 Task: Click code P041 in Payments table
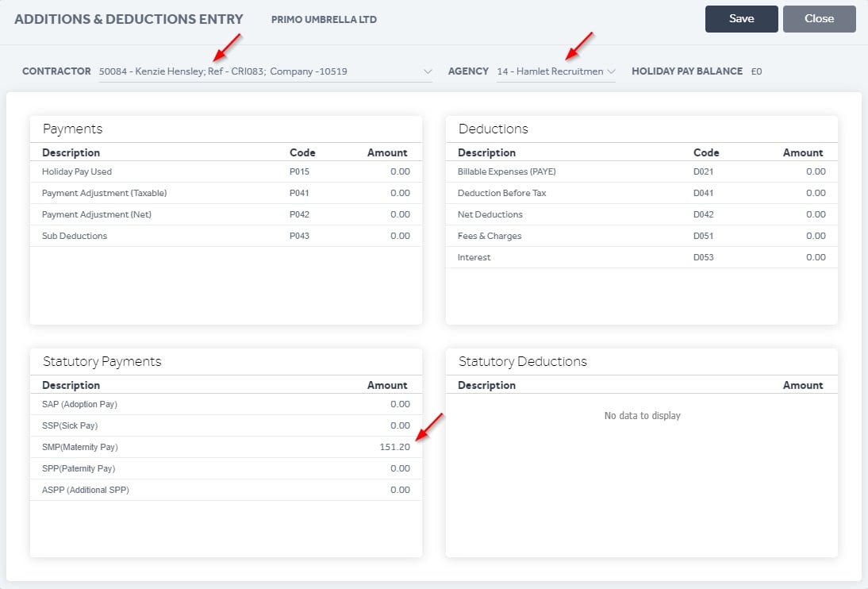coord(299,194)
